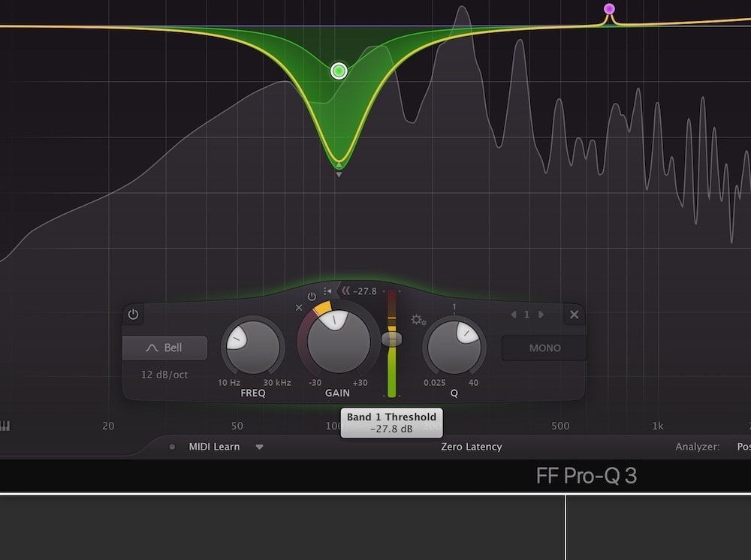Open the MIDI Learn dropdown arrow
The image size is (751, 560).
259,447
